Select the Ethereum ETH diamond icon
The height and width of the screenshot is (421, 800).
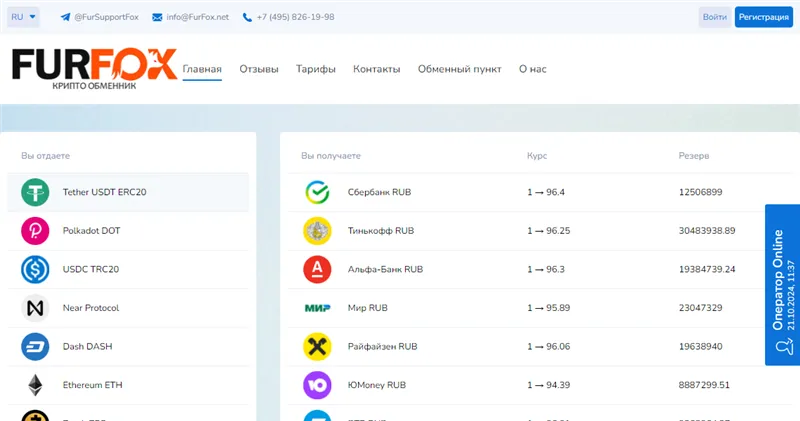(35, 385)
